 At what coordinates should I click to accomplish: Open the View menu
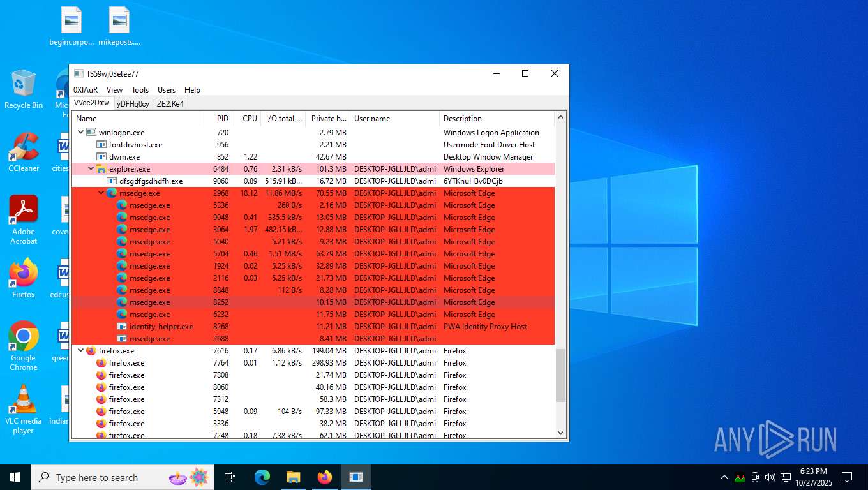[114, 90]
